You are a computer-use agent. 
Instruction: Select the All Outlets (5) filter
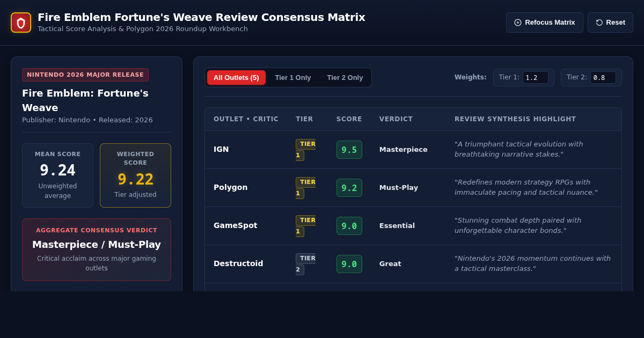[236, 78]
